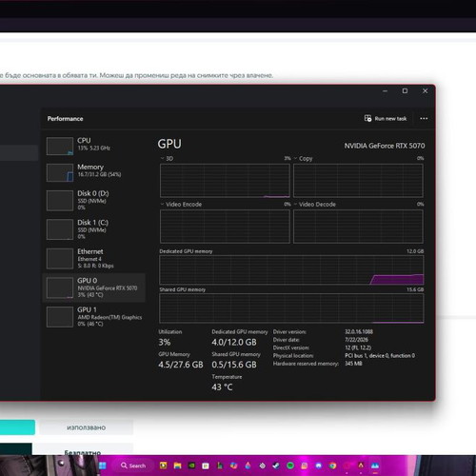Screen dimensions: 476x476
Task: Click the 'Безплатно' label on the webpage
Action: (x=83, y=452)
